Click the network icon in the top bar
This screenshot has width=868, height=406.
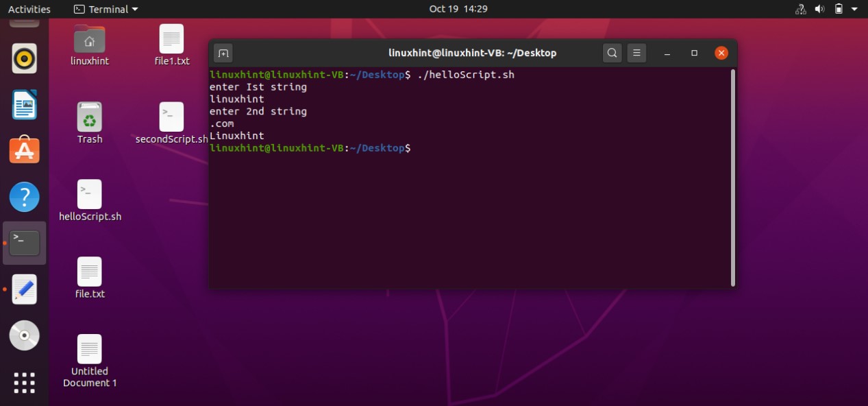pos(800,9)
